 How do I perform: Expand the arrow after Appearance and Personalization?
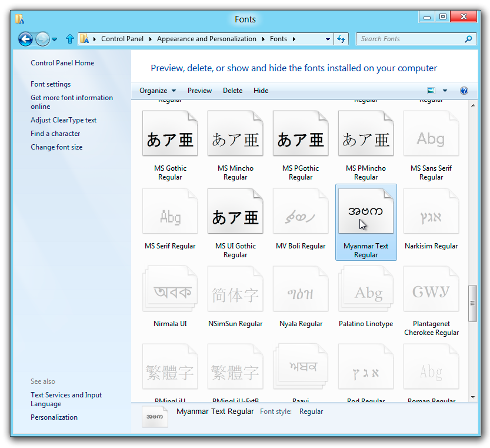[264, 39]
